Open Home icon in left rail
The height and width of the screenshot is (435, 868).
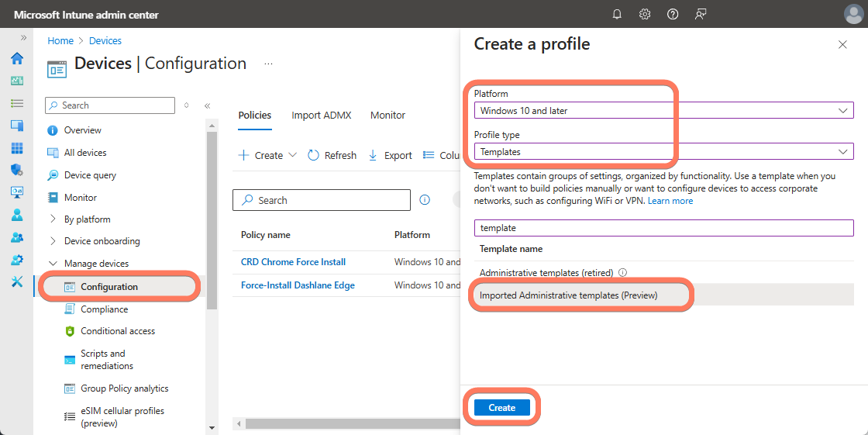tap(16, 59)
